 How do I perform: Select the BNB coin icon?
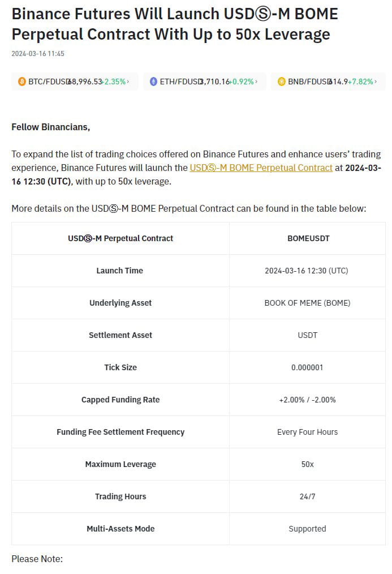coord(281,82)
